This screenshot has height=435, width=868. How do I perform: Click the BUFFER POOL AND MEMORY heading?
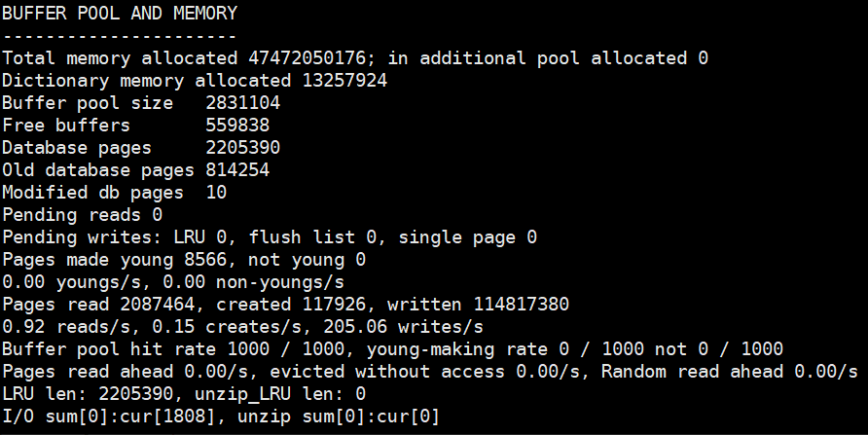[x=120, y=14]
